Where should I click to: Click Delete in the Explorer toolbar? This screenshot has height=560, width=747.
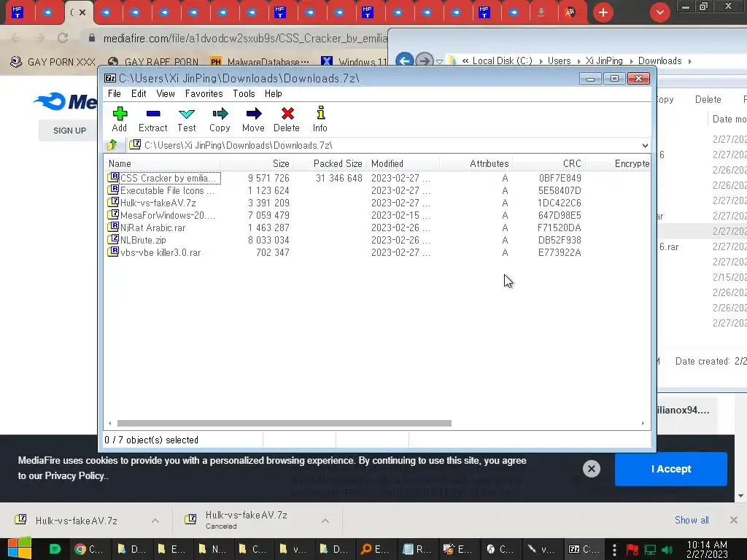708,99
